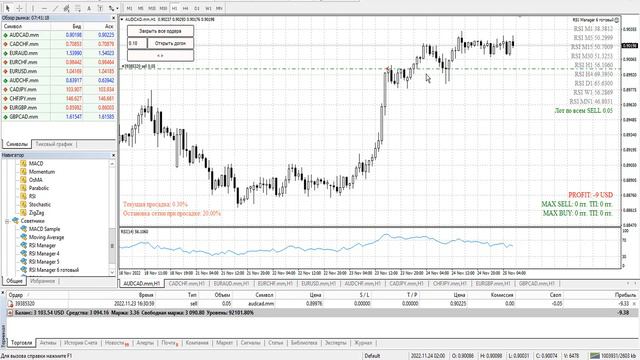640x360 pixels.
Task: Switch chart to M15 timeframe
Action: (152, 8)
